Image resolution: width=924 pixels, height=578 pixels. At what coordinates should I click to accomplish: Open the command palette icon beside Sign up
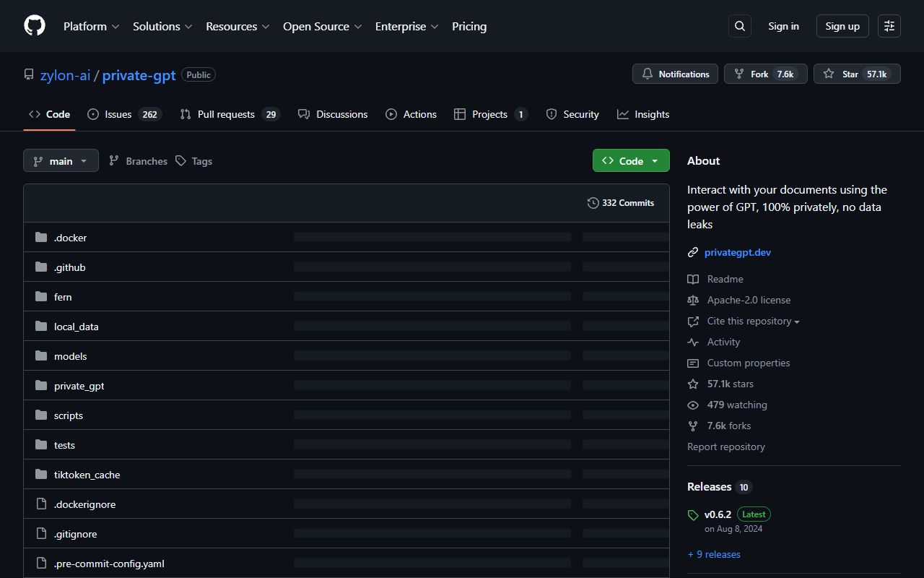click(889, 26)
